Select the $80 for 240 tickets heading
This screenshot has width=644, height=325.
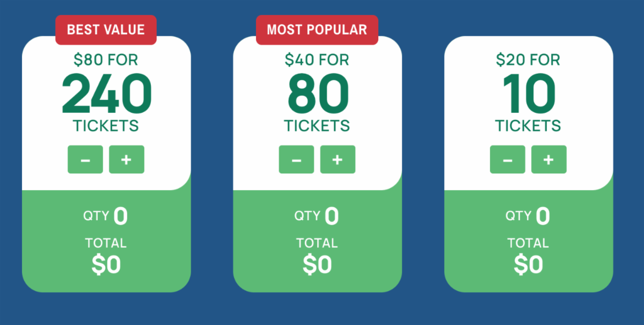106,60
